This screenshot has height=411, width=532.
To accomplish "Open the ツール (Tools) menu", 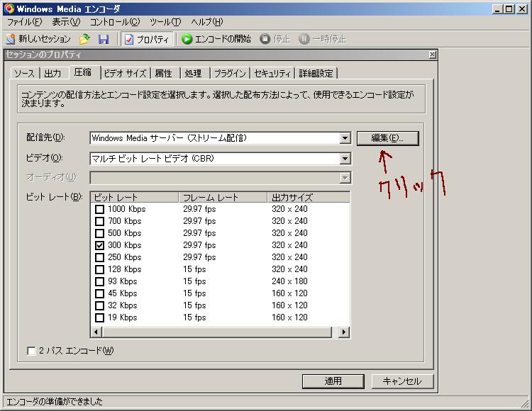I will click(x=165, y=22).
